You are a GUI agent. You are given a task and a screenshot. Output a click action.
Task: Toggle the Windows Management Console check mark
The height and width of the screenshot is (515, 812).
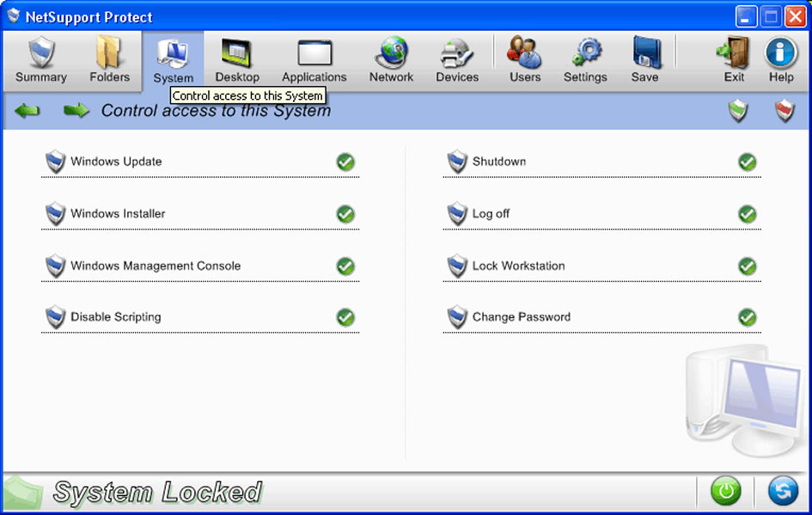tap(345, 267)
